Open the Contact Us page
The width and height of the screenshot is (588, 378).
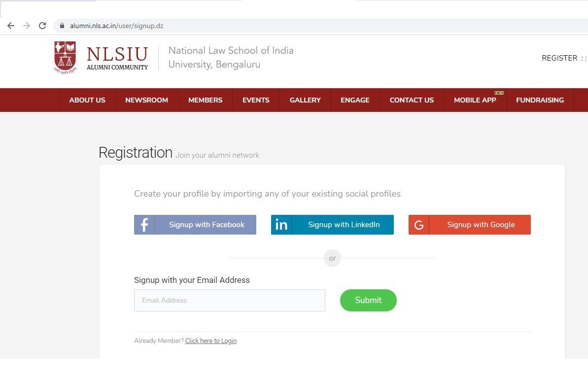click(412, 100)
